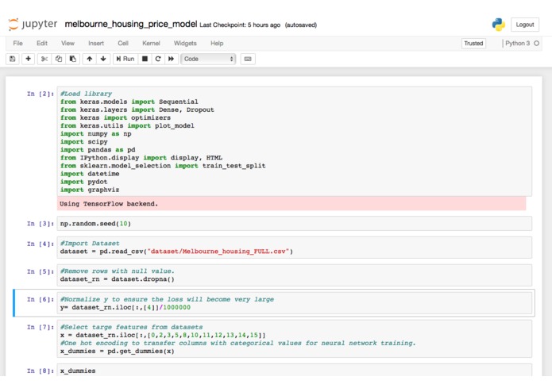Click the Python logo icon
The height and width of the screenshot is (392, 552).
[x=499, y=25]
